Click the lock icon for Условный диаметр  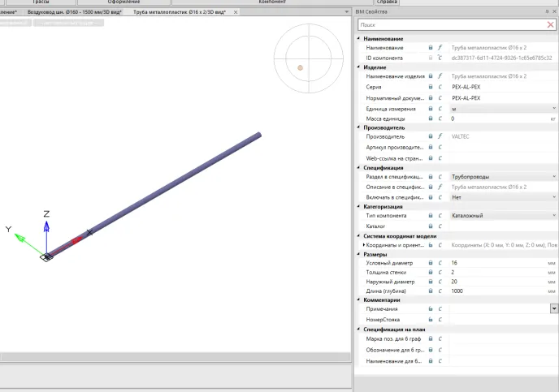click(431, 263)
